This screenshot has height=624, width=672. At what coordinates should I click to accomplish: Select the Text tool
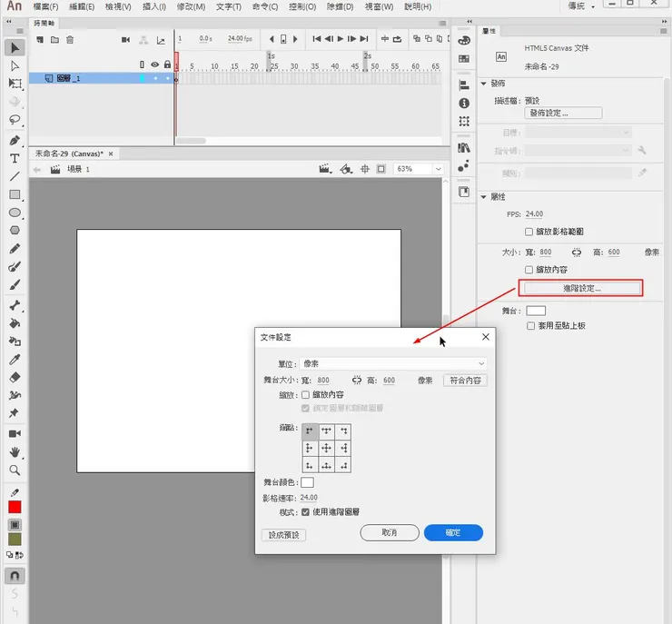point(15,159)
